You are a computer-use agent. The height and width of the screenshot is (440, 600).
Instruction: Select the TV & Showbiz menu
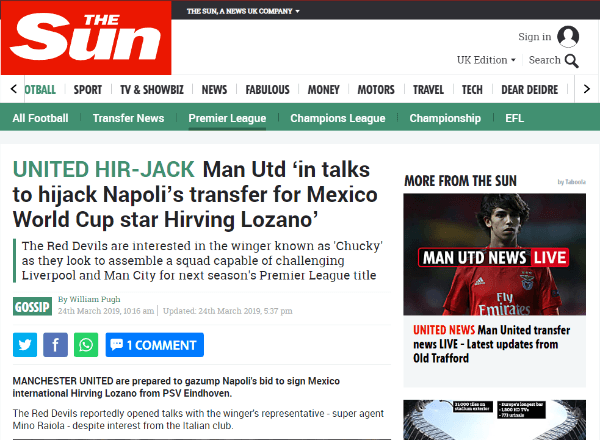(151, 89)
